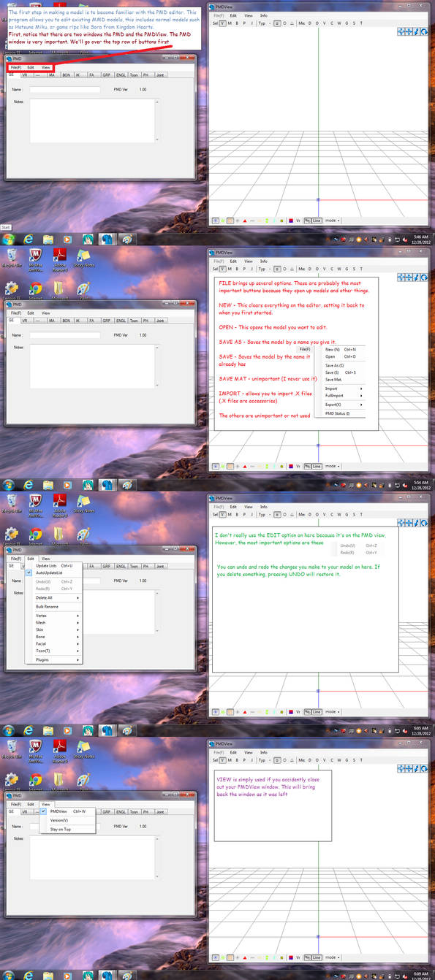Expand Toon(T) submenu in Edit menu
This screenshot has height=980, width=435.
pos(54,651)
